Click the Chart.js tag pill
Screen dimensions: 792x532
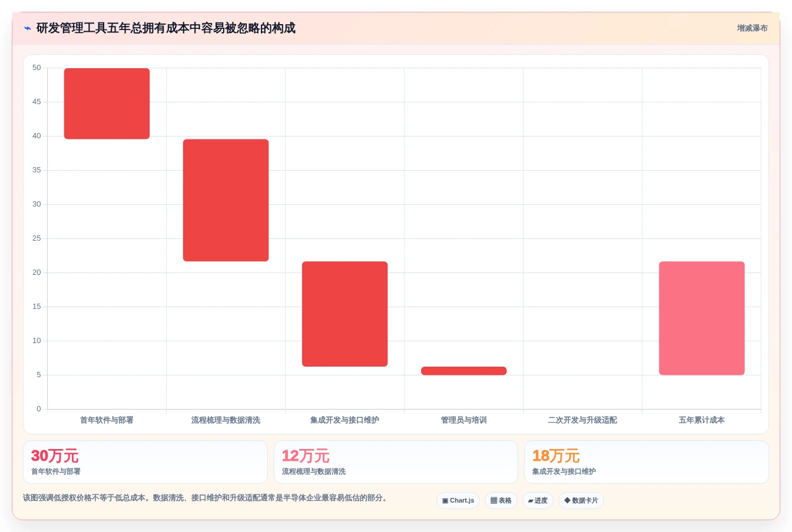point(458,500)
